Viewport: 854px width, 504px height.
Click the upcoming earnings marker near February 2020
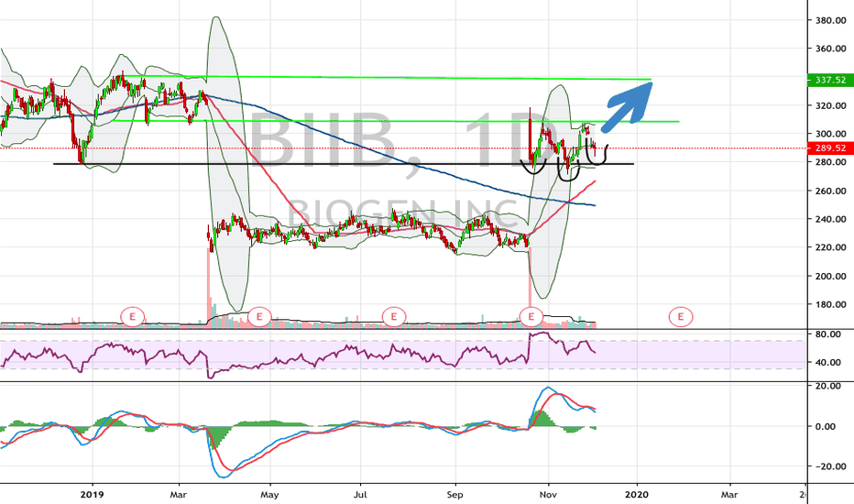[x=681, y=316]
